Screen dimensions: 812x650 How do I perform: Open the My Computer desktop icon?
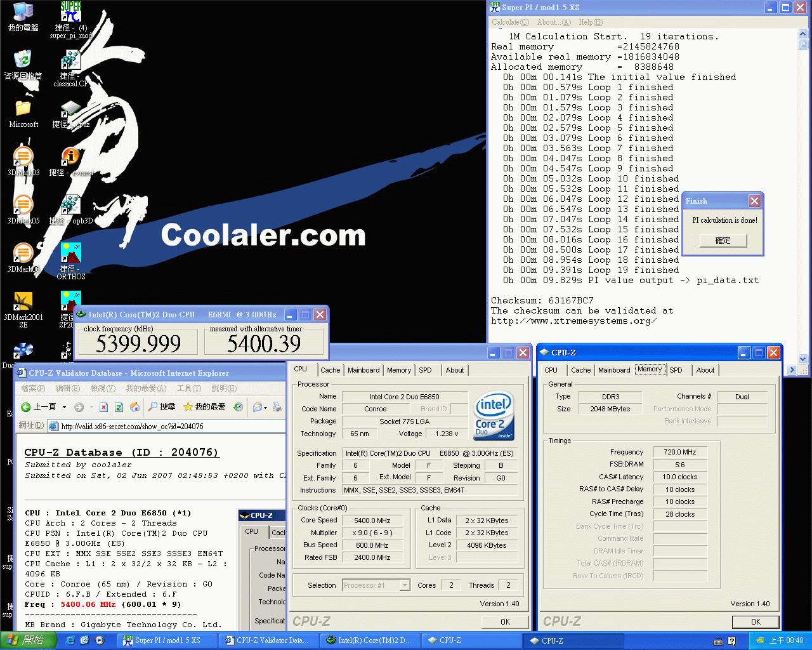click(23, 17)
